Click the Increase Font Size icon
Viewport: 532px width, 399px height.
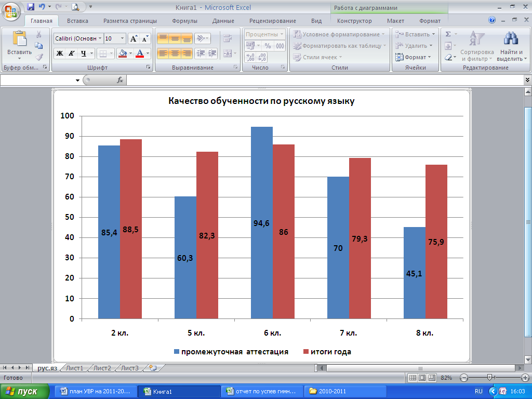click(x=134, y=38)
